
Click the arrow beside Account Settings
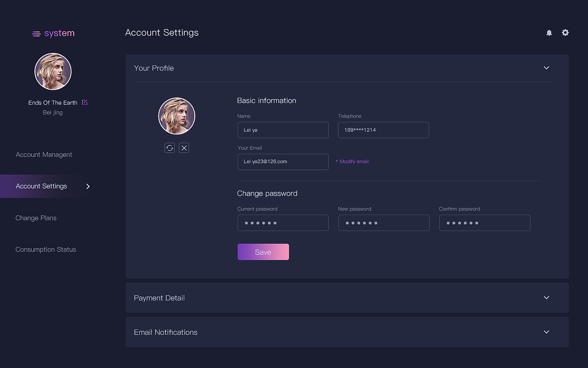click(x=88, y=186)
